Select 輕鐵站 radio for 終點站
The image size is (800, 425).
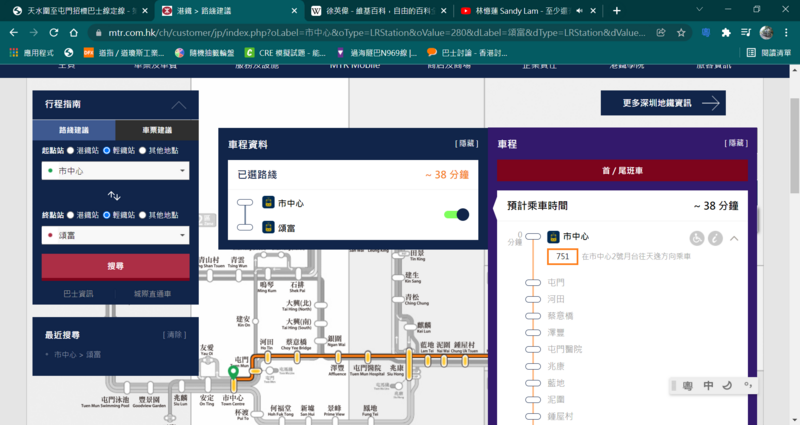pyautogui.click(x=107, y=215)
